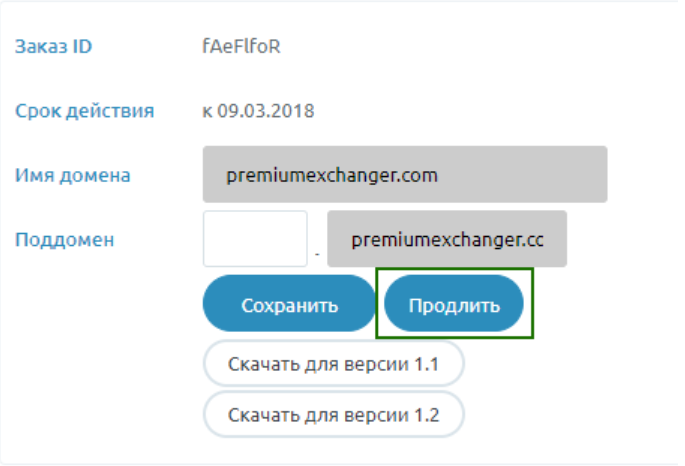Focus the empty subdomain input field

pyautogui.click(x=255, y=238)
